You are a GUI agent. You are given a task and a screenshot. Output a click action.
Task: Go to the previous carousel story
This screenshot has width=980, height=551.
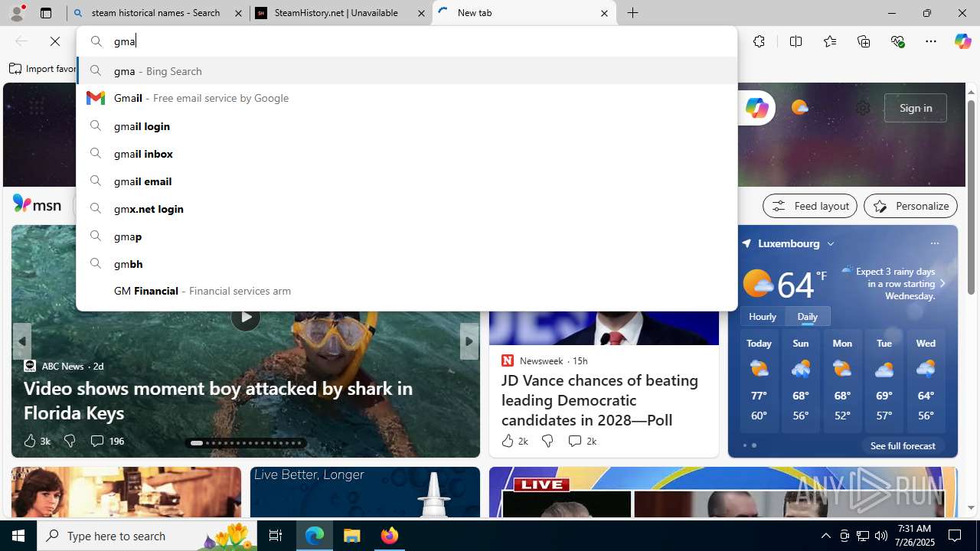pos(21,341)
